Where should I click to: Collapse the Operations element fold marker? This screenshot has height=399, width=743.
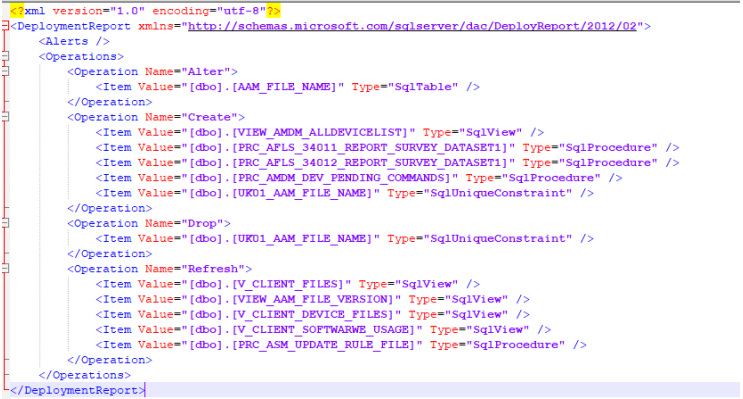click(5, 56)
